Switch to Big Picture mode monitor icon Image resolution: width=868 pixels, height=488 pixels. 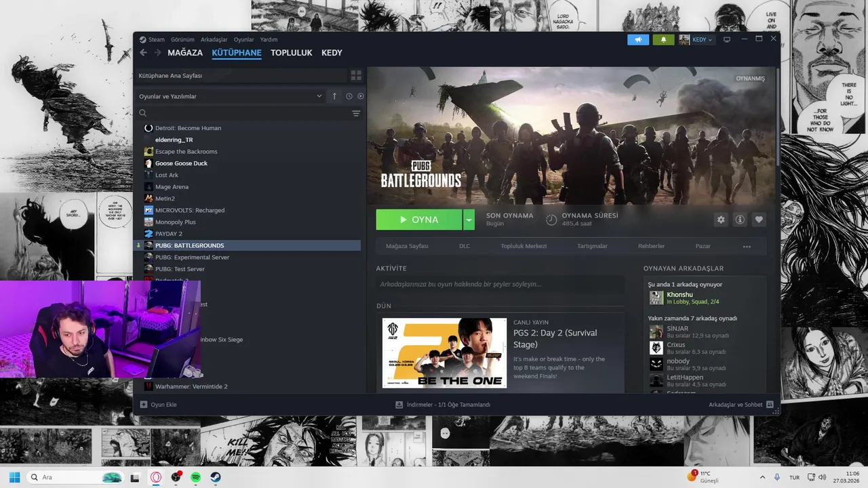pyautogui.click(x=727, y=39)
